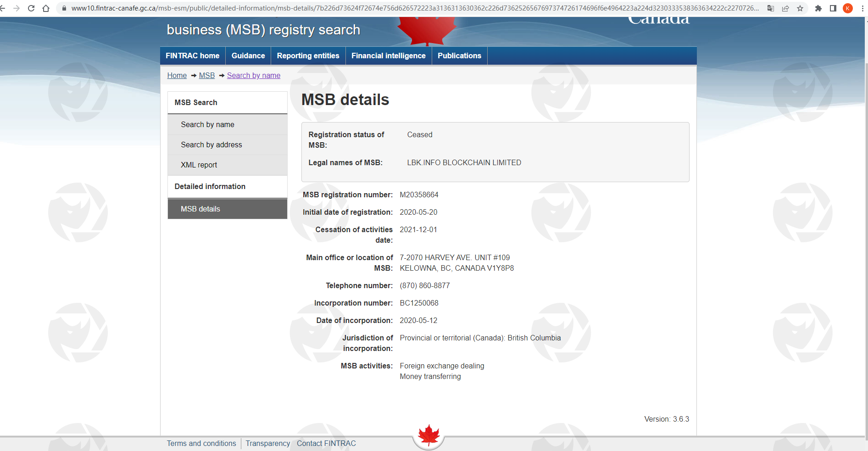868x451 pixels.
Task: Follow the Search by name breadcrumb
Action: pos(253,75)
